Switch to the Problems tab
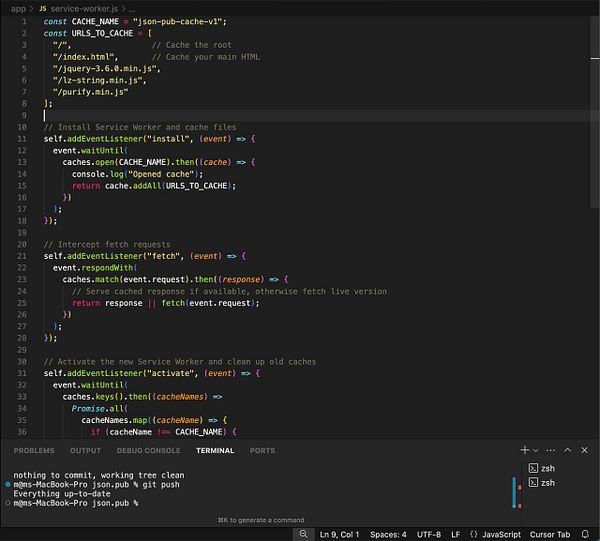The width and height of the screenshot is (600, 541). (x=34, y=451)
